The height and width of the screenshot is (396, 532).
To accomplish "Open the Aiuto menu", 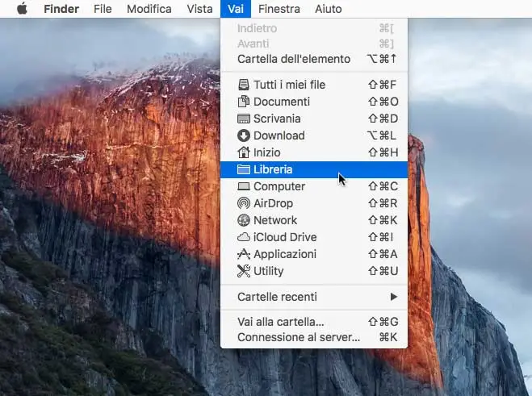I will 328,9.
